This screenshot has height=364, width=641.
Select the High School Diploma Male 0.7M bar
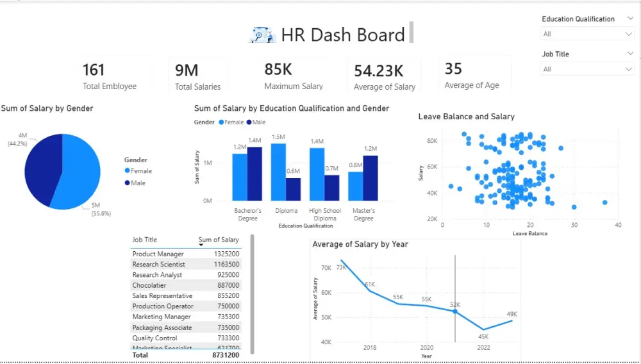point(331,188)
